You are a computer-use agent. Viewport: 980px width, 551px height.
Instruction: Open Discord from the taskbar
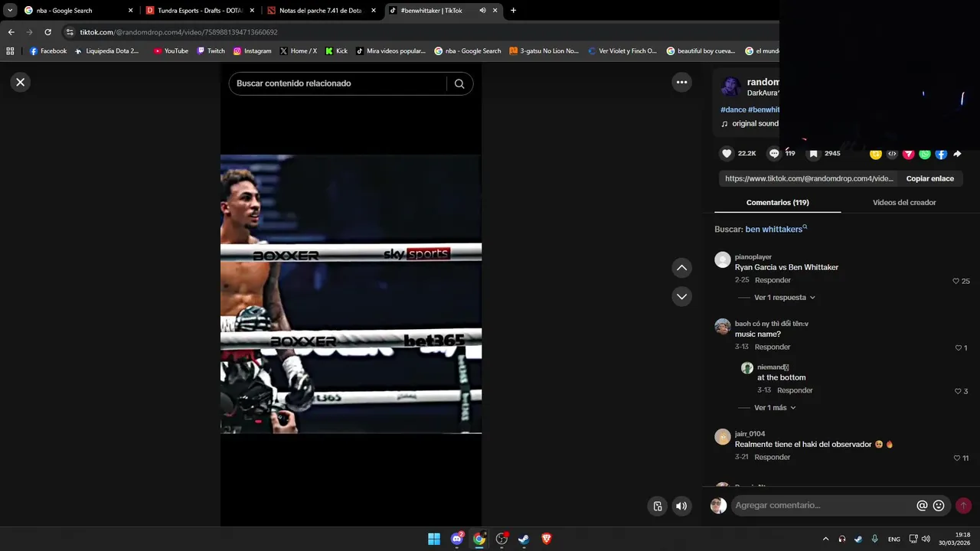457,539
